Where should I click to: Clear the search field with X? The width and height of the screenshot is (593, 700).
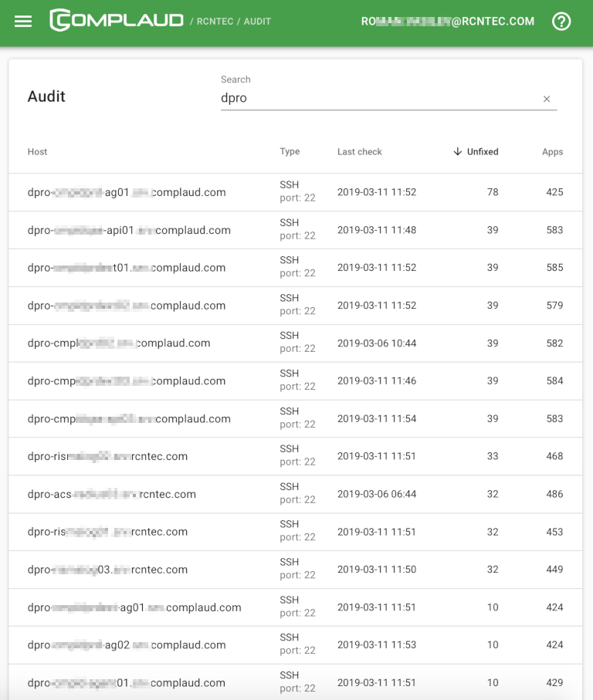click(x=547, y=99)
